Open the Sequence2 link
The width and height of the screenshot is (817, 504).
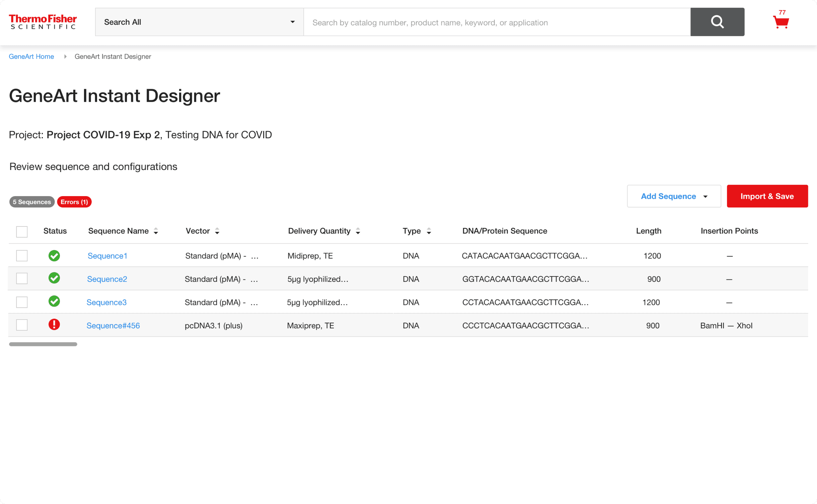tap(107, 279)
